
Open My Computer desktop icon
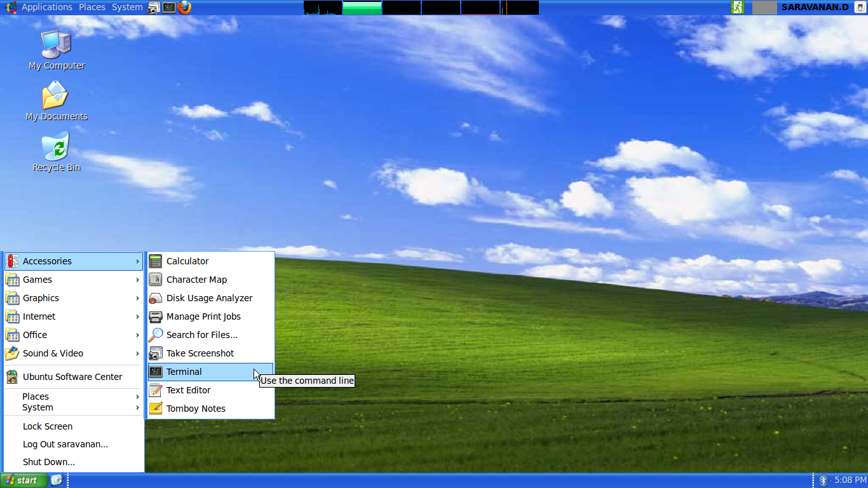pos(57,50)
